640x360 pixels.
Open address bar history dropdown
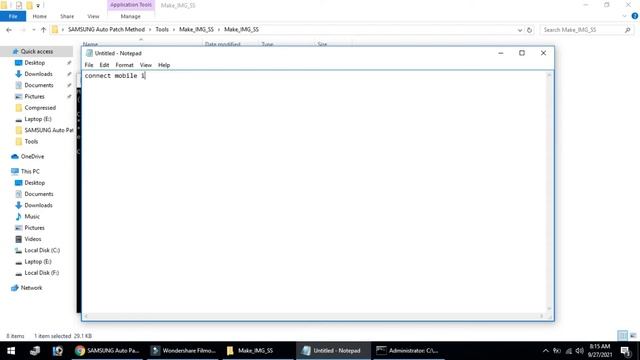[520, 30]
